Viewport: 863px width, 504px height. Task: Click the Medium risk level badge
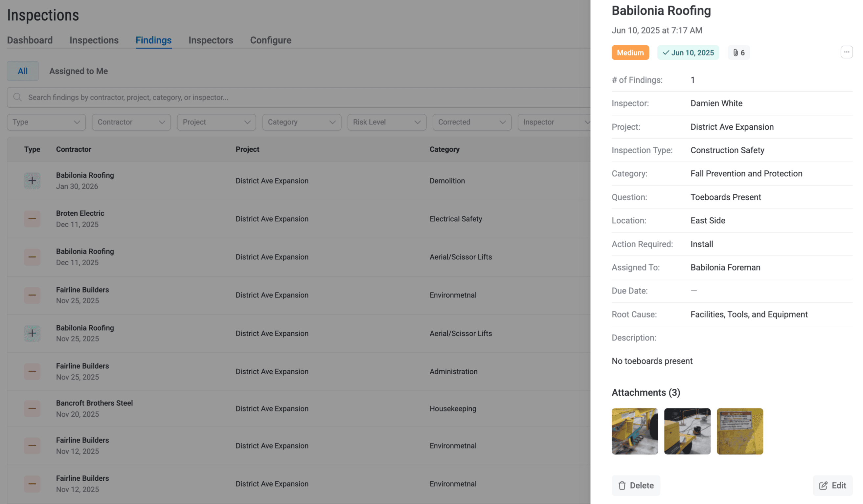pyautogui.click(x=630, y=53)
